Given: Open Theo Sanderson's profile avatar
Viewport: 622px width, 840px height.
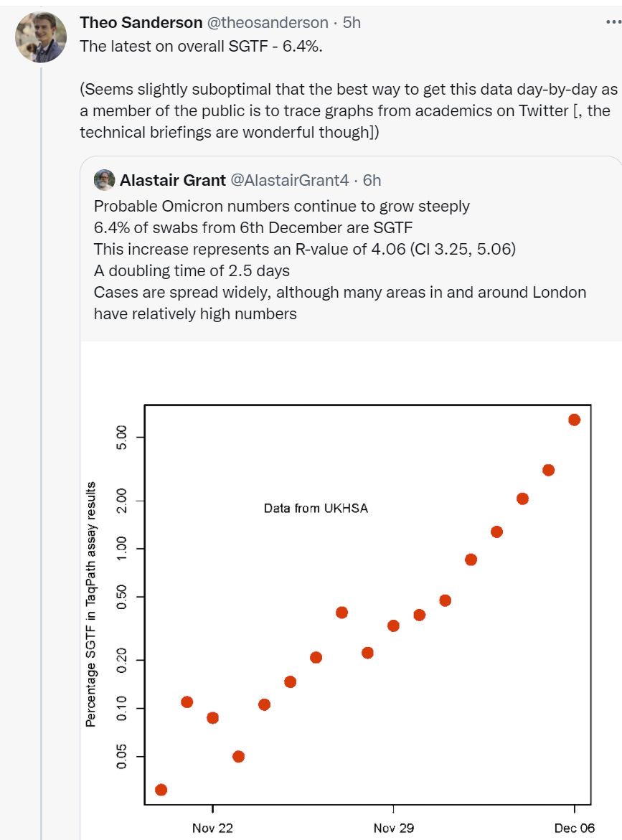Looking at the screenshot, I should tap(42, 37).
